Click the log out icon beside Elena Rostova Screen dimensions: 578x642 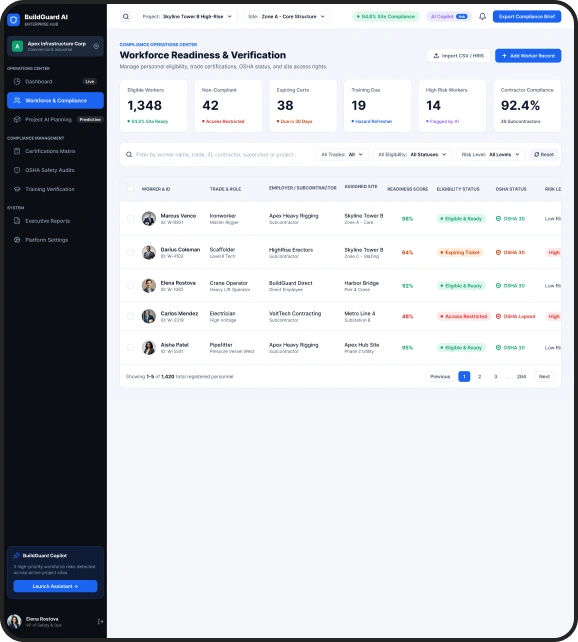point(100,622)
